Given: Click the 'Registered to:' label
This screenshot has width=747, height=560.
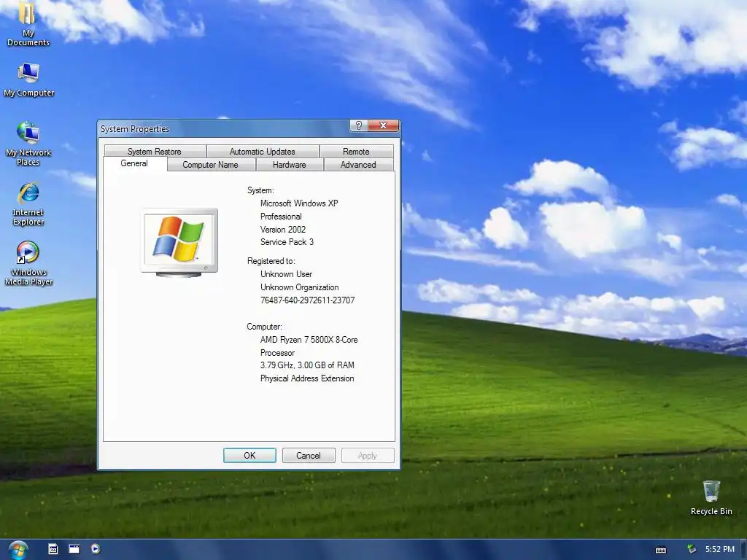Looking at the screenshot, I should [271, 261].
